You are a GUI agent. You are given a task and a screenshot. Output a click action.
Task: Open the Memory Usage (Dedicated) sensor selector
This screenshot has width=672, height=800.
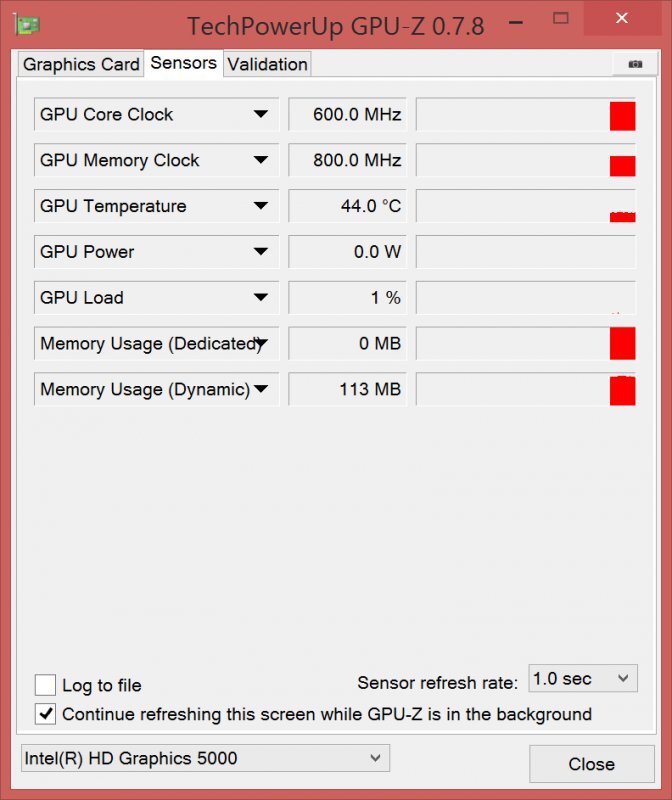pyautogui.click(x=262, y=343)
